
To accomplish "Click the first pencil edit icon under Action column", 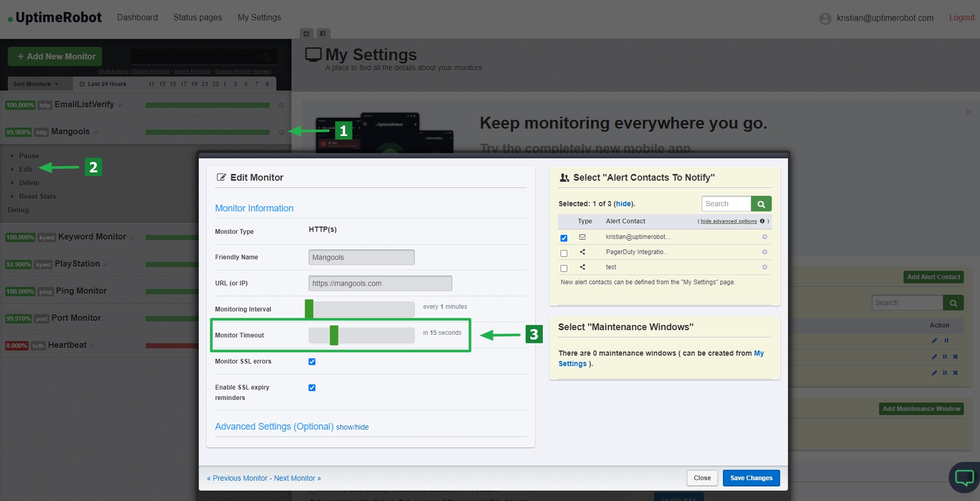I will point(934,341).
